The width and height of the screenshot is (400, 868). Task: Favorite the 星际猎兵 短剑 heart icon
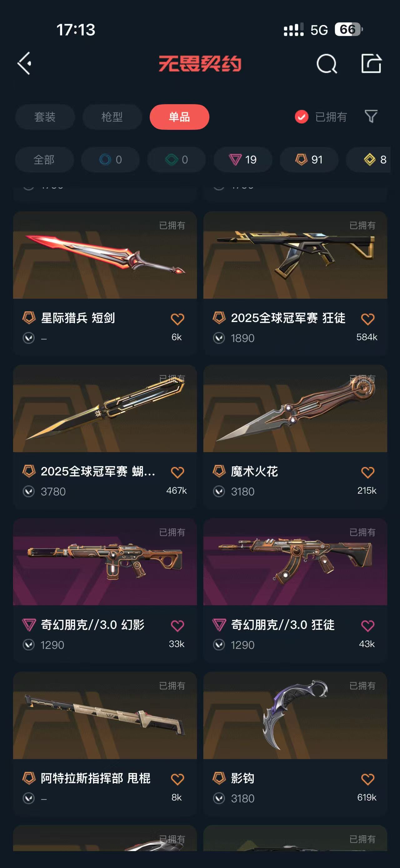177,319
